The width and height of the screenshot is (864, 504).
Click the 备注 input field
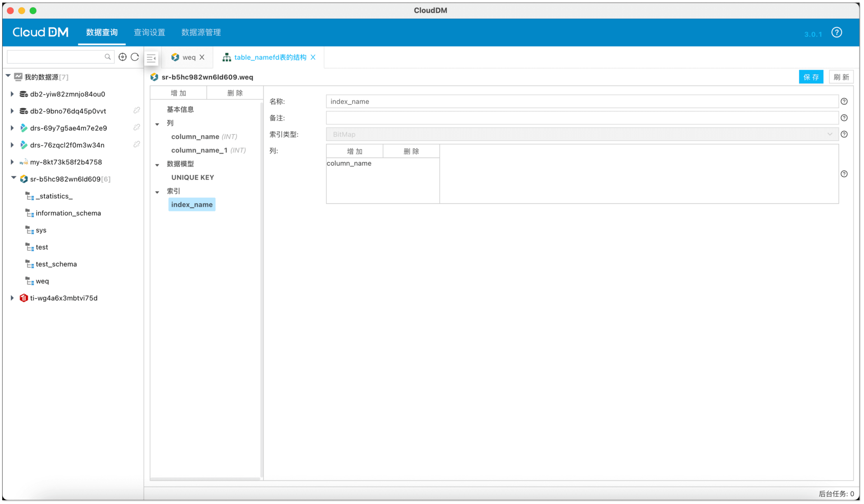pyautogui.click(x=582, y=118)
